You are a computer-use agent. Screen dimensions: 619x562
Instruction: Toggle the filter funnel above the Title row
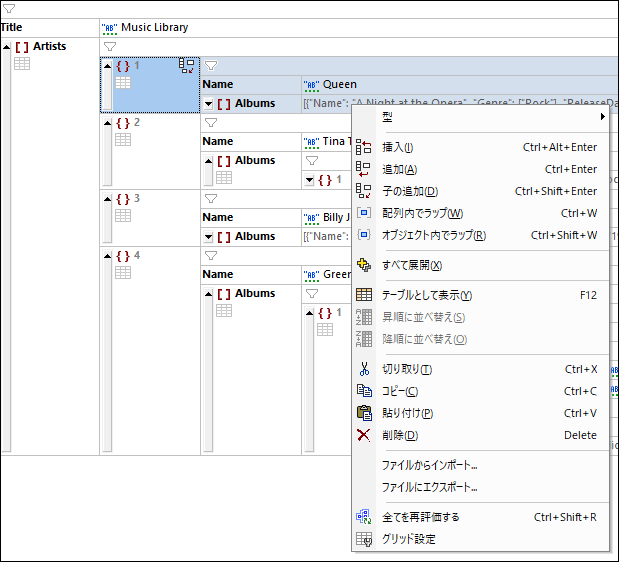[9, 8]
